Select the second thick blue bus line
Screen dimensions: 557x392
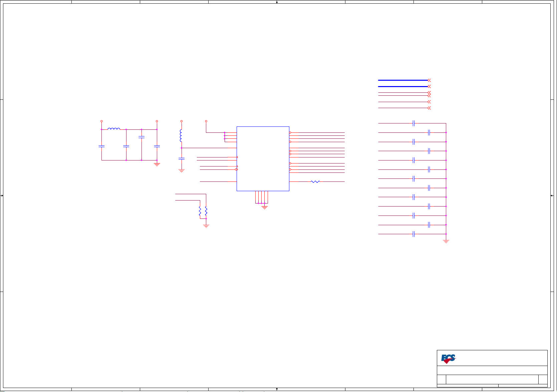403,86
